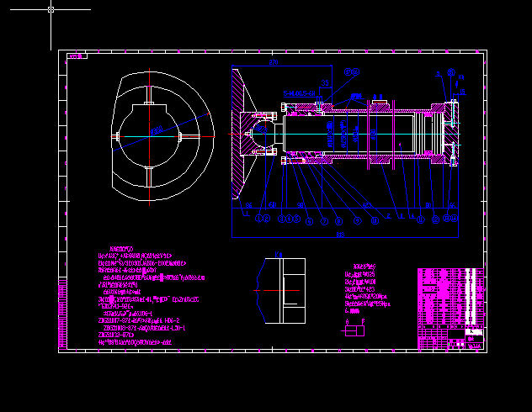Select the 35 dimension text

coord(326,83)
